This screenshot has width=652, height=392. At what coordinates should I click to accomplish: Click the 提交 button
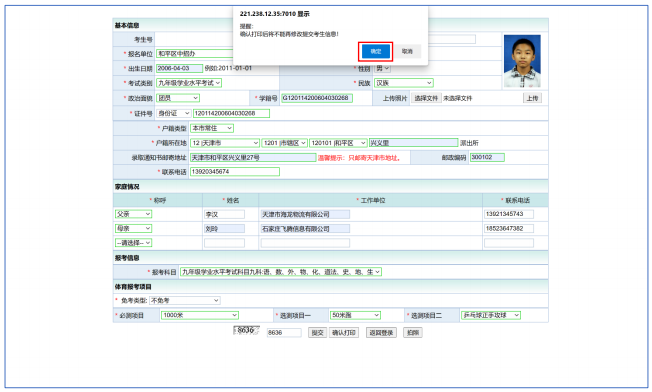click(x=317, y=333)
